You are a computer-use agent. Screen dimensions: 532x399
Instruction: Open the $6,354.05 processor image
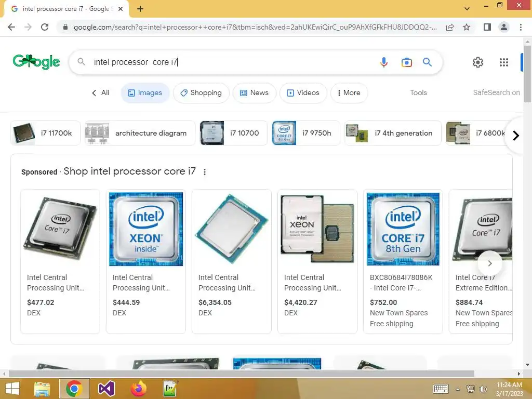click(x=232, y=229)
